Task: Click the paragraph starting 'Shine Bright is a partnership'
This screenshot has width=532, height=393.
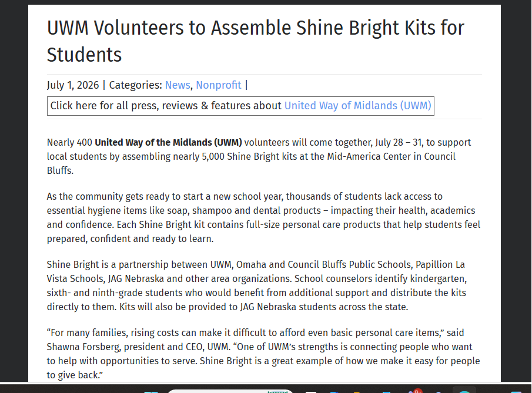Action: point(257,285)
